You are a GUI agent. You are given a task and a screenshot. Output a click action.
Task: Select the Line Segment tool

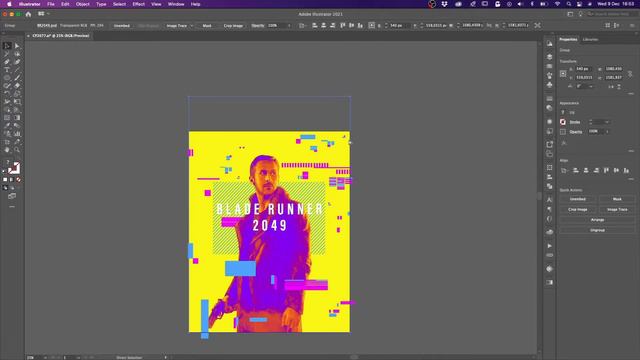[17, 70]
